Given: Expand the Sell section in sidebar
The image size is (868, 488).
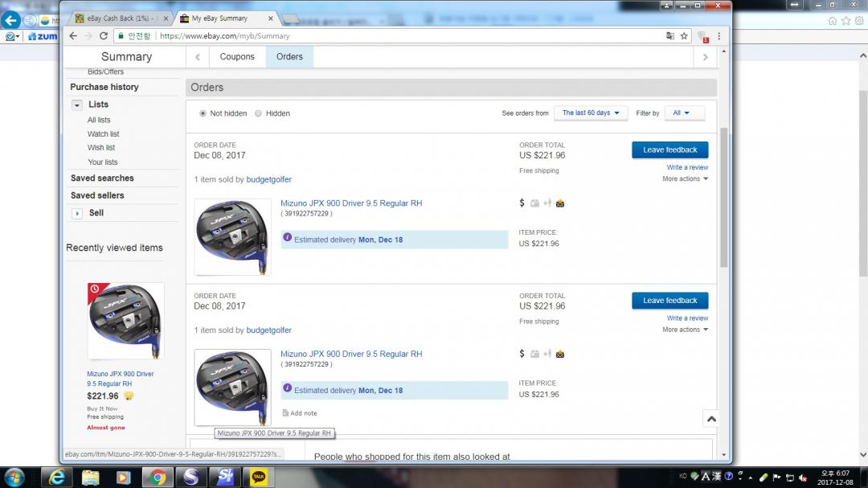Looking at the screenshot, I should (77, 213).
